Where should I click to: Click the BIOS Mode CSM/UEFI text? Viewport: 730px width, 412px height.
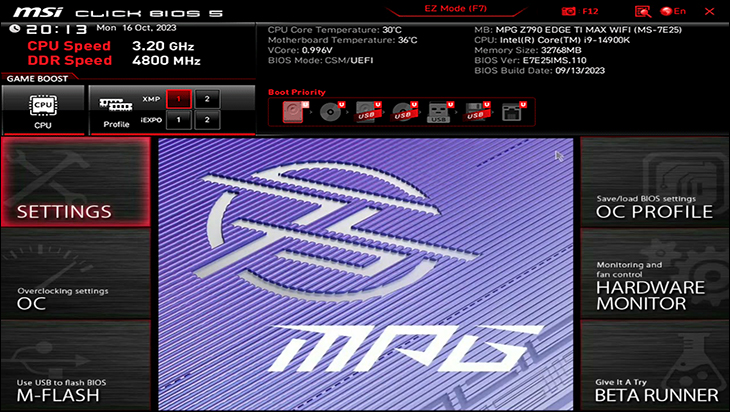pyautogui.click(x=321, y=61)
